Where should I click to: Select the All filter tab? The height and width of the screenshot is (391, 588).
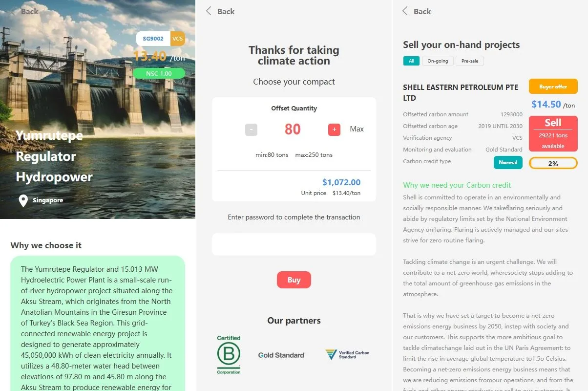411,61
